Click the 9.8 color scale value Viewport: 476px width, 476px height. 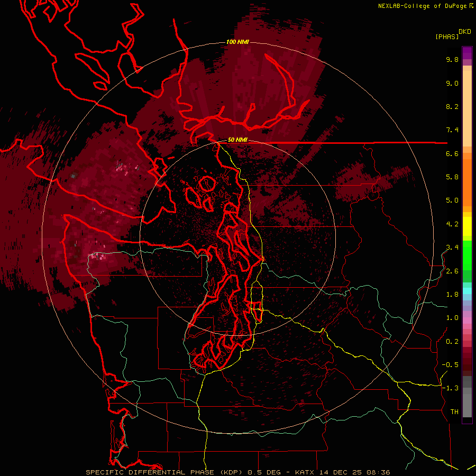(452, 60)
